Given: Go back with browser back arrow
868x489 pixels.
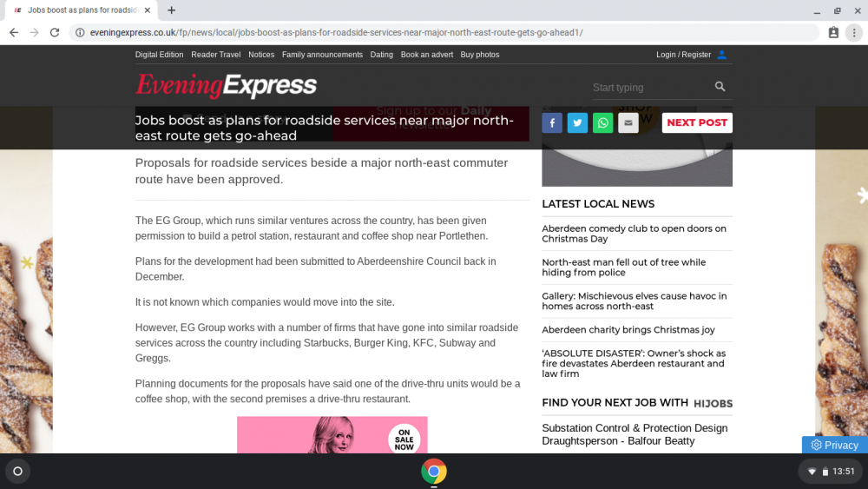Looking at the screenshot, I should coord(14,33).
